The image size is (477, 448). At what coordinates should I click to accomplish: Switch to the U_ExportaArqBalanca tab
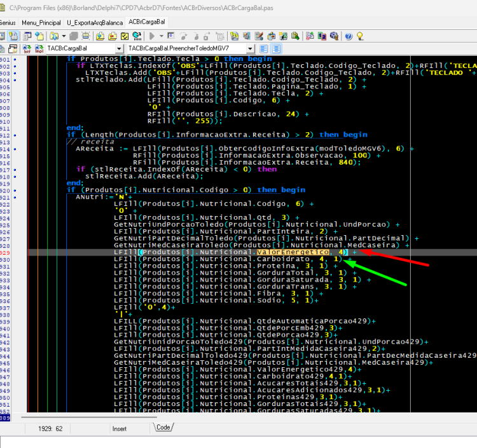[95, 23]
